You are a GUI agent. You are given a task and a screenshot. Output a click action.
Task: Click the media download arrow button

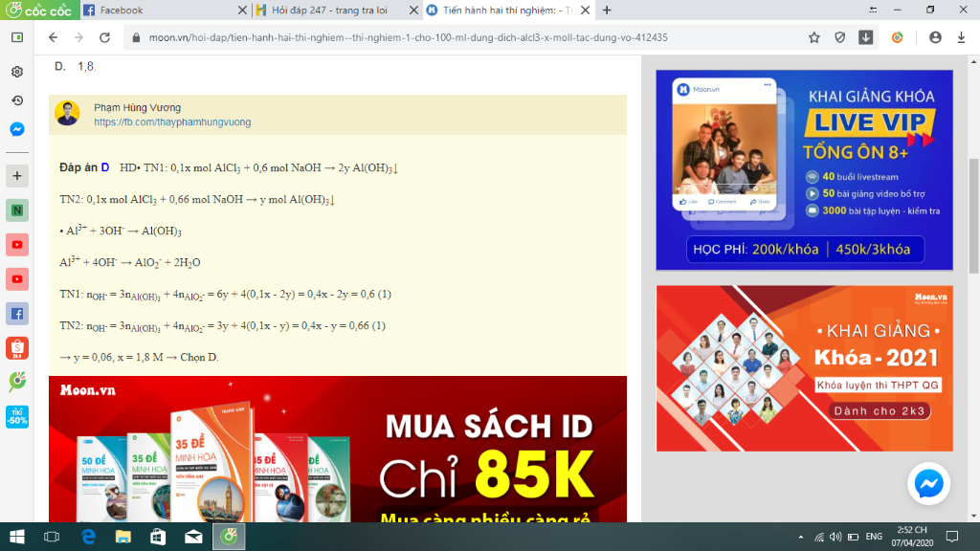click(865, 37)
